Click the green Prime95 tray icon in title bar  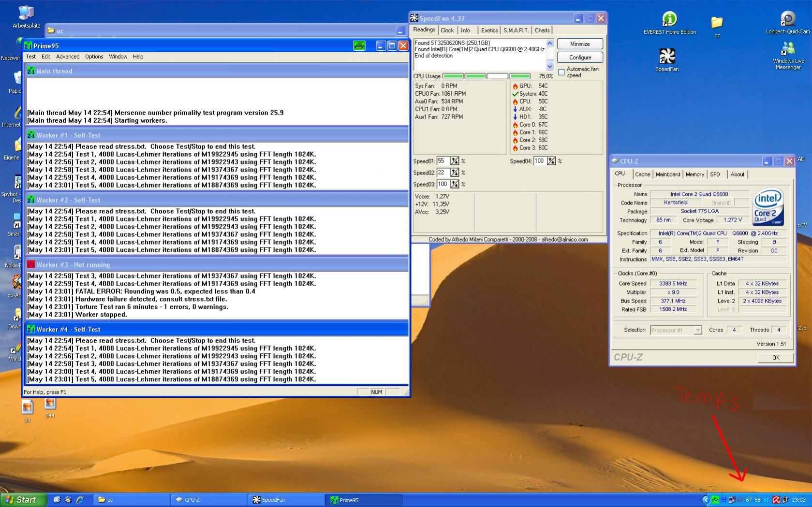click(x=359, y=46)
